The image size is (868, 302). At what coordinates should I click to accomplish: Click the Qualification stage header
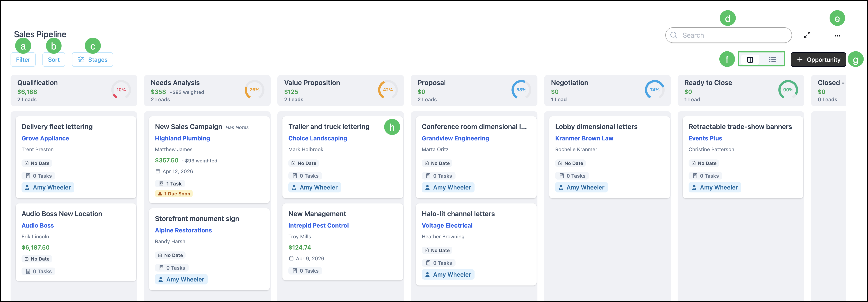coord(74,91)
